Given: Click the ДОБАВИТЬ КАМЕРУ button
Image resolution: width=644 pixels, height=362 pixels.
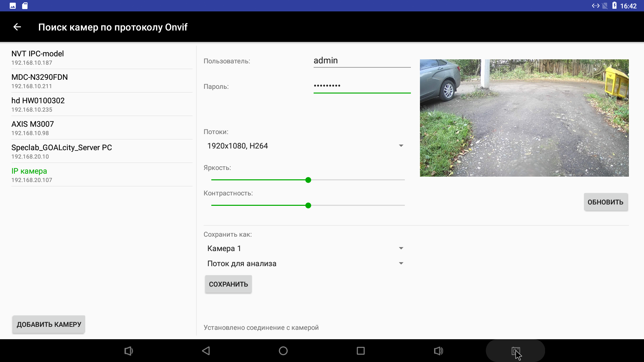Looking at the screenshot, I should click(49, 324).
